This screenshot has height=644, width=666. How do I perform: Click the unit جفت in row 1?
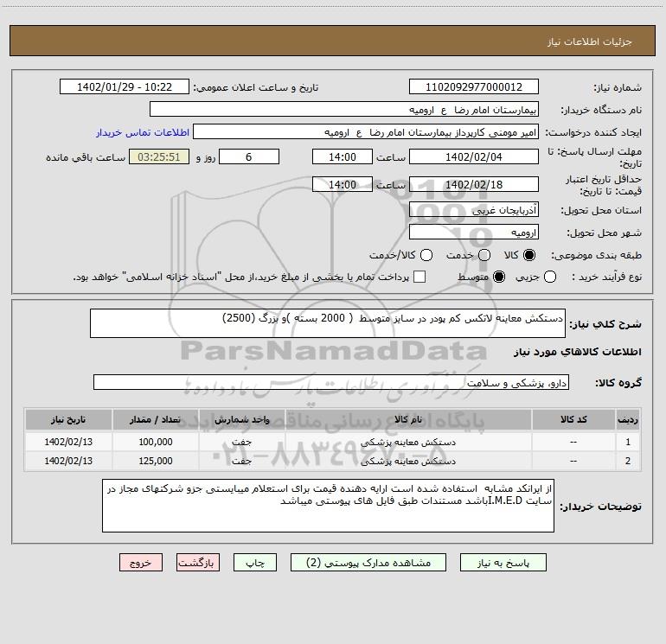coord(241,442)
